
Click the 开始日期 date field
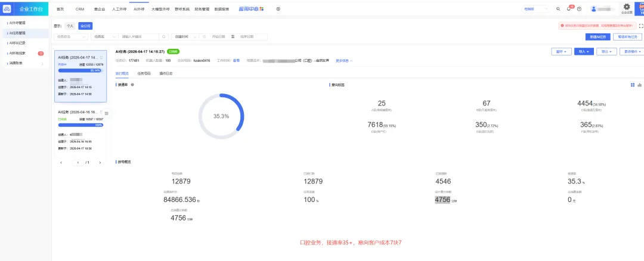218,36
